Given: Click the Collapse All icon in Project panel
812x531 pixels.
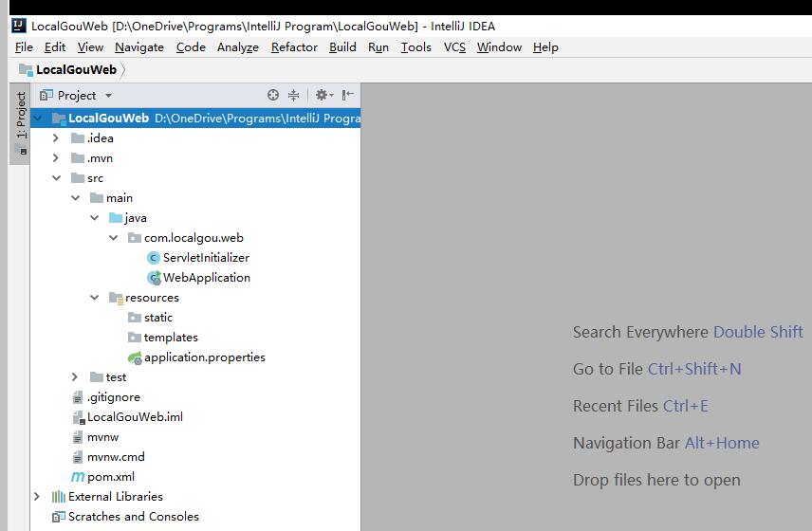Looking at the screenshot, I should [294, 95].
